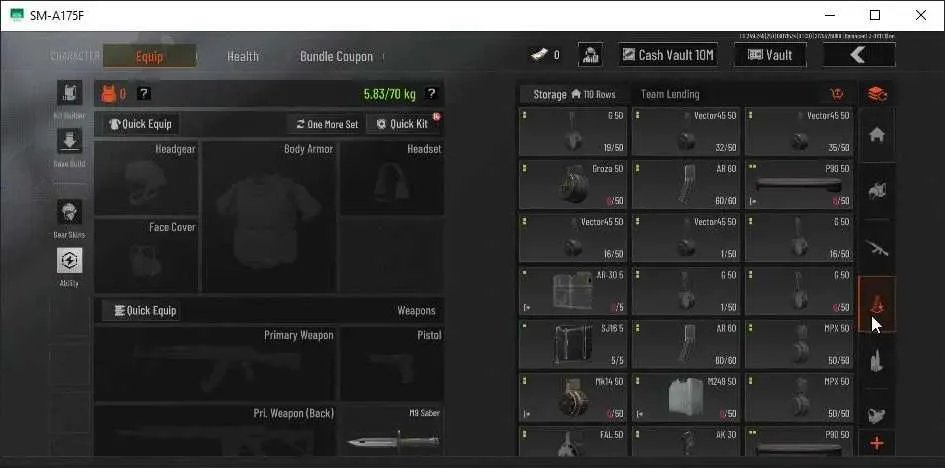Switch to the Team Lending tab
The image size is (945, 468).
click(670, 95)
